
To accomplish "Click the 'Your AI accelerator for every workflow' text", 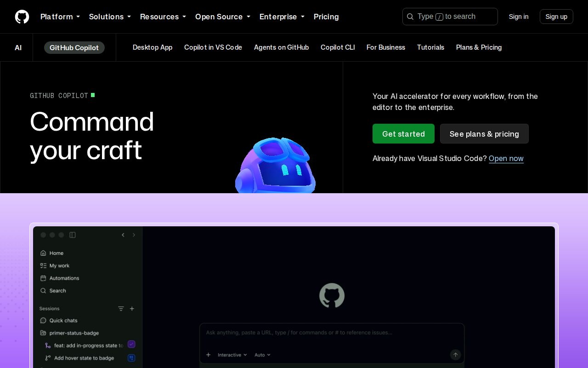I will 455,102.
